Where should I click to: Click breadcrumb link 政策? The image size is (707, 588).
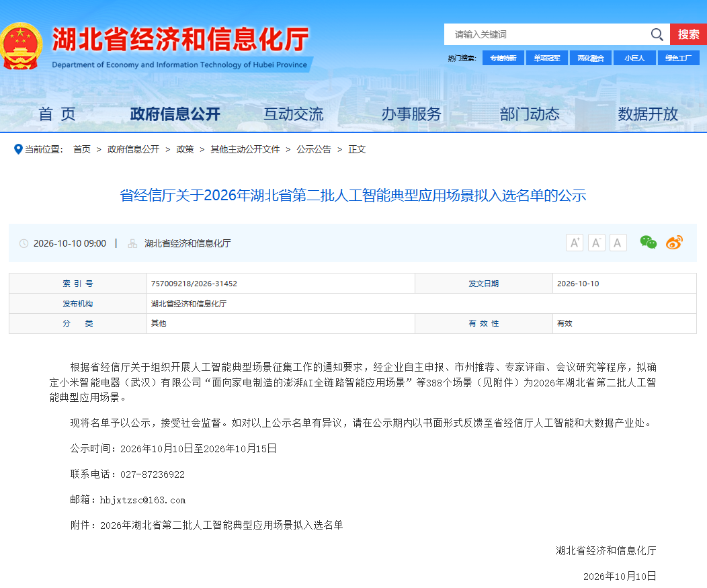tap(185, 149)
